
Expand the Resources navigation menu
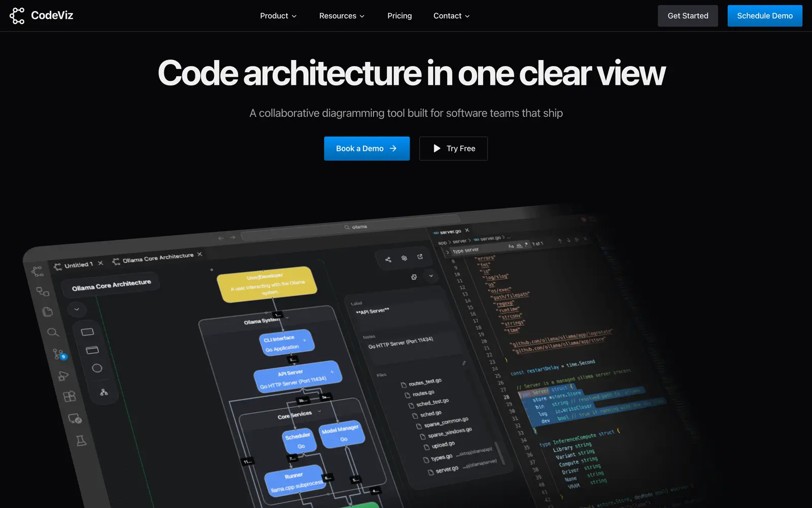point(342,16)
